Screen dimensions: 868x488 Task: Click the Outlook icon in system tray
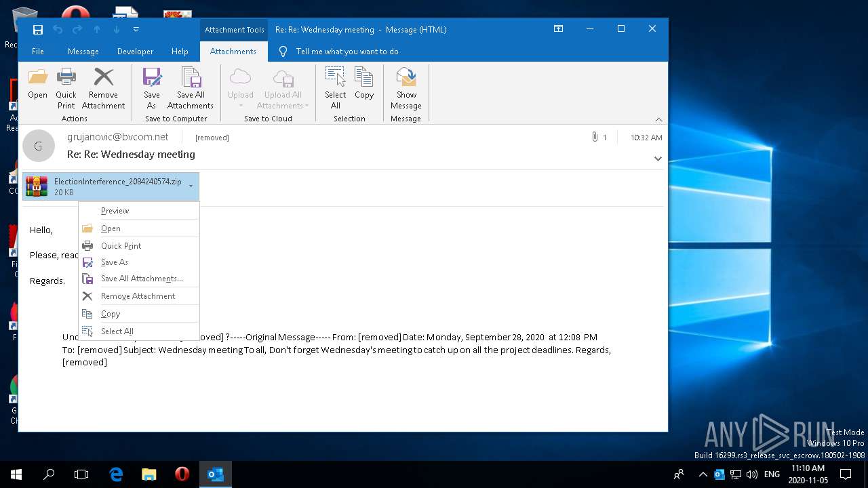pyautogui.click(x=719, y=474)
